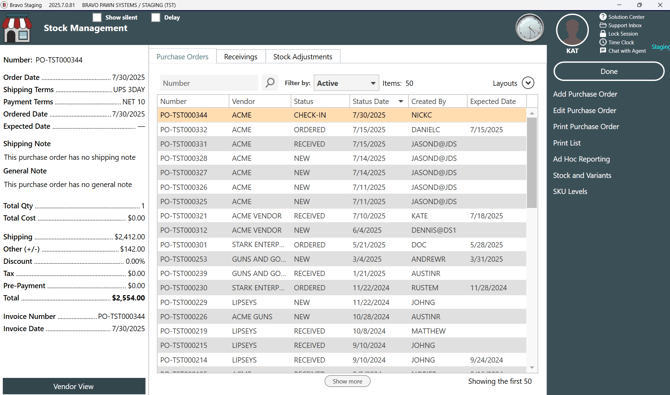Open the Solution Center help icon
The width and height of the screenshot is (670, 395).
pos(603,17)
